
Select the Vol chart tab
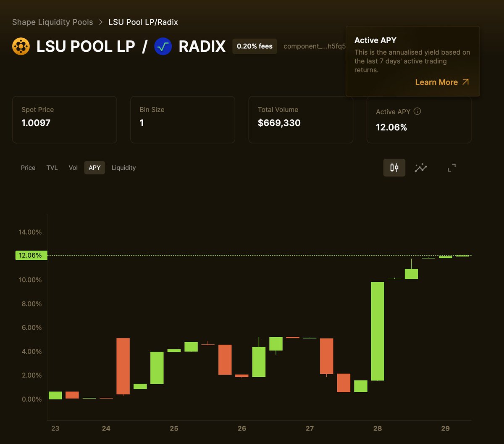[73, 168]
